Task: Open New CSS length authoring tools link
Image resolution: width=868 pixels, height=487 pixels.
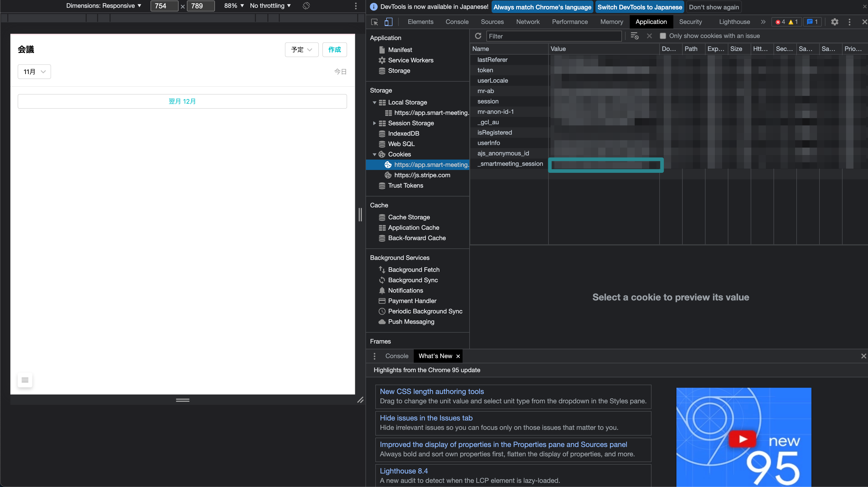Action: click(432, 391)
